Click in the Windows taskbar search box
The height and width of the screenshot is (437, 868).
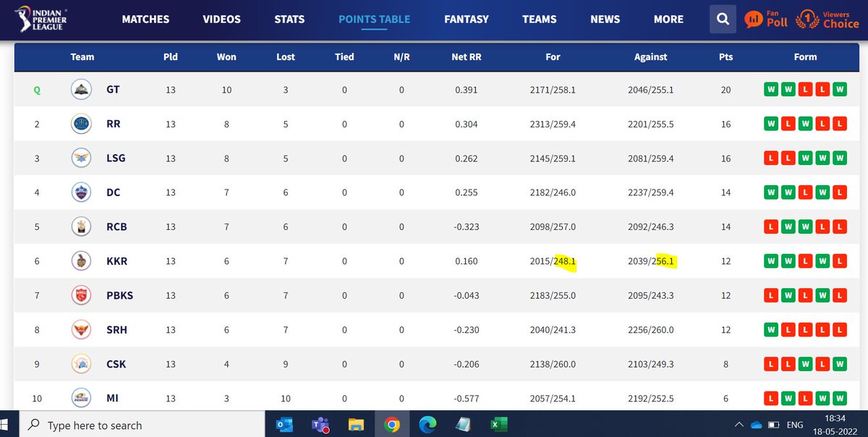(141, 425)
